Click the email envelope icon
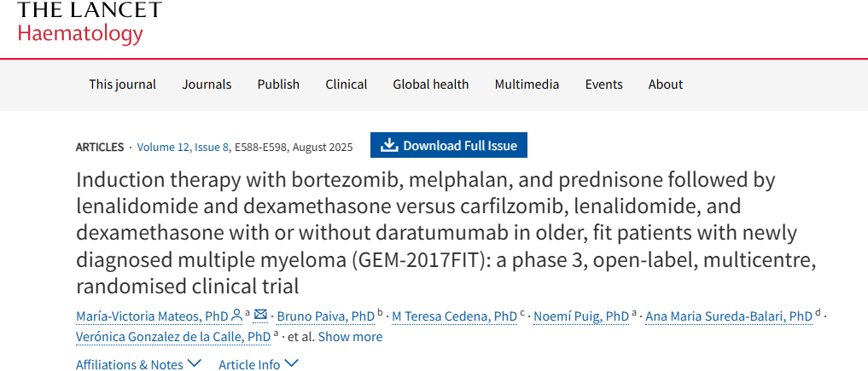 point(260,316)
